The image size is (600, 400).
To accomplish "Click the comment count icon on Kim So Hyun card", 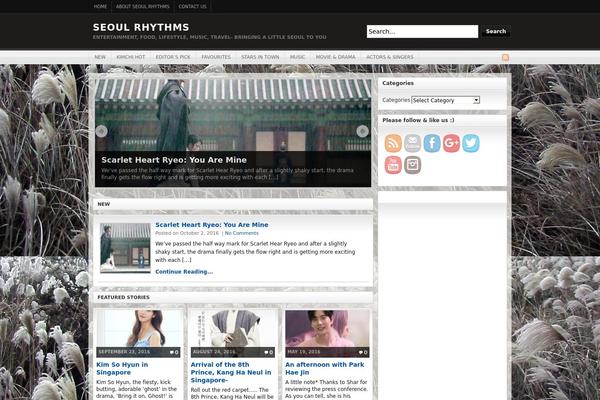I will (x=174, y=352).
